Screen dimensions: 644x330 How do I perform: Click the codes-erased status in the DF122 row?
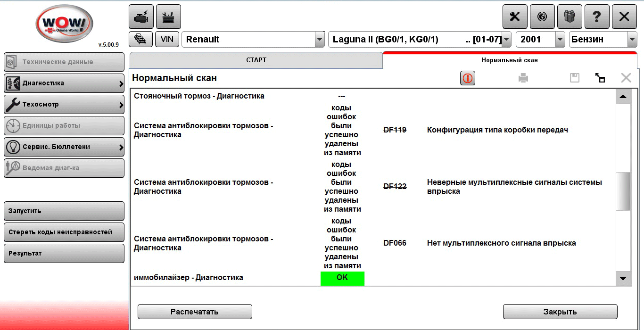pos(342,187)
